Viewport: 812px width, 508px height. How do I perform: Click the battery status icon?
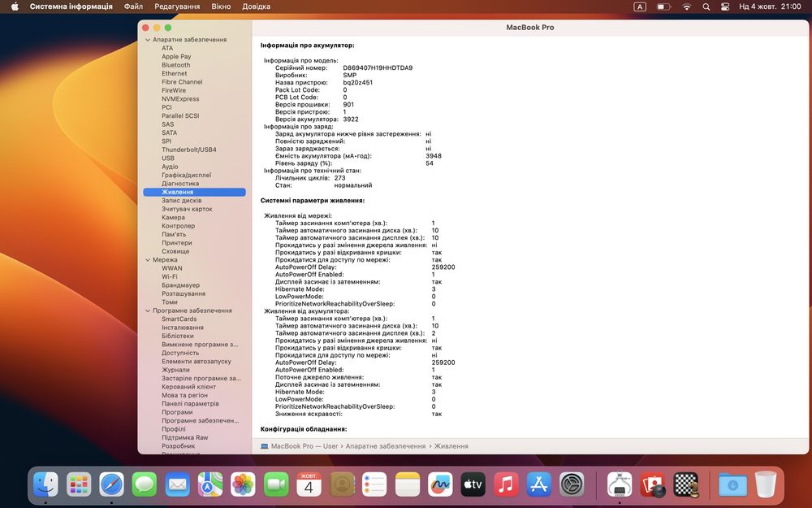(664, 7)
